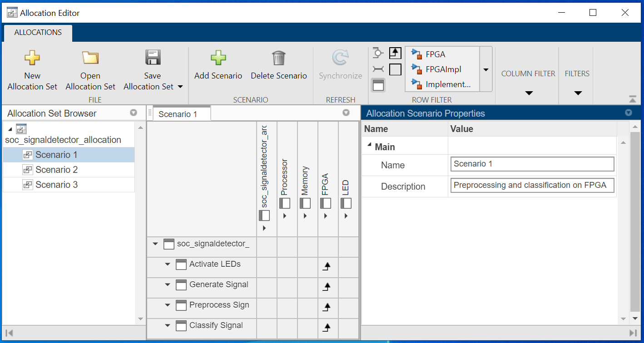Collapse the Preprocess Signal row

tap(168, 305)
